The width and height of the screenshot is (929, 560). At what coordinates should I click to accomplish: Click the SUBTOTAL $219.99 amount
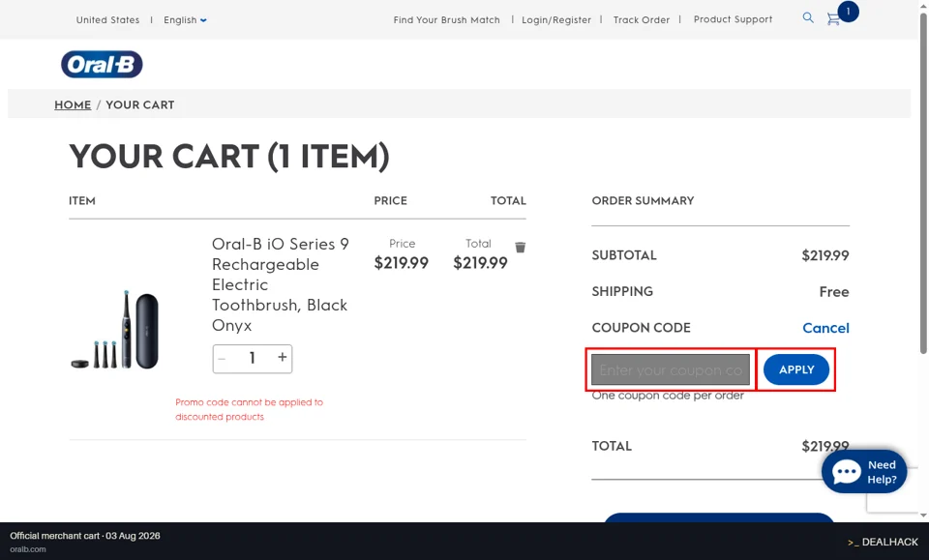pyautogui.click(x=825, y=255)
